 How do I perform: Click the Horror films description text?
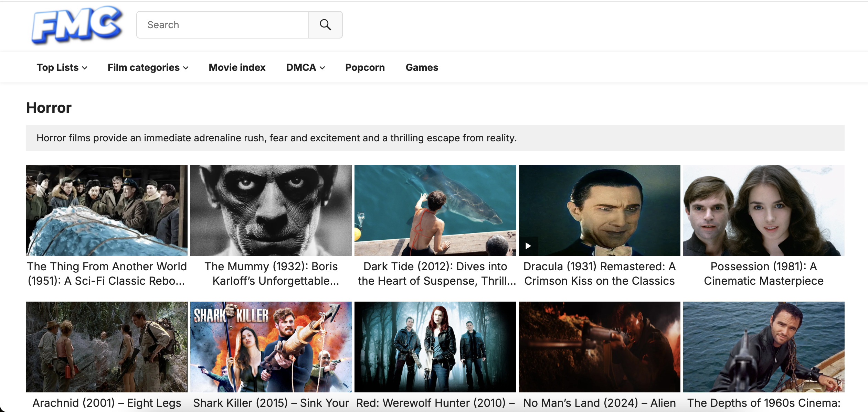point(277,138)
